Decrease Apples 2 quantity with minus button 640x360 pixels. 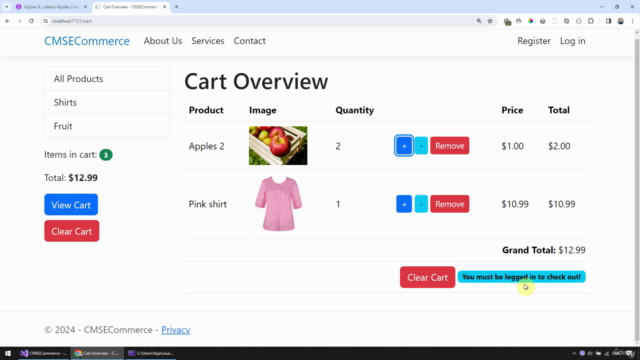click(x=421, y=146)
